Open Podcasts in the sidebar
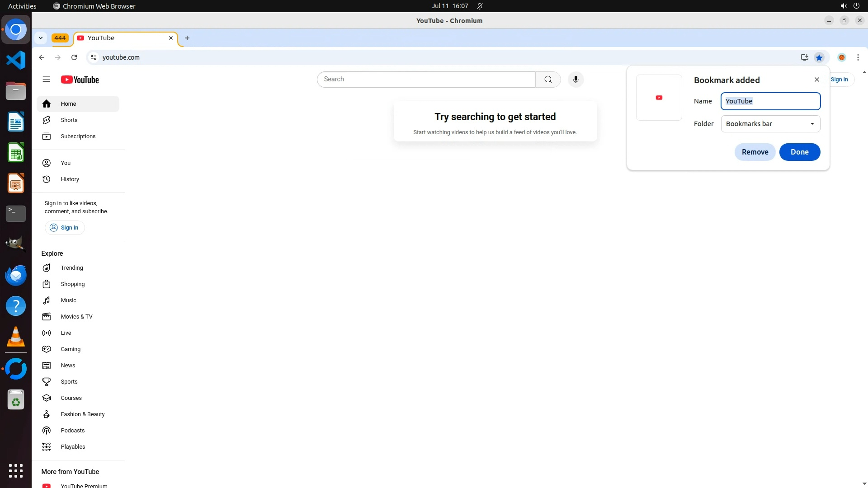Viewport: 868px width, 488px height. (x=73, y=431)
